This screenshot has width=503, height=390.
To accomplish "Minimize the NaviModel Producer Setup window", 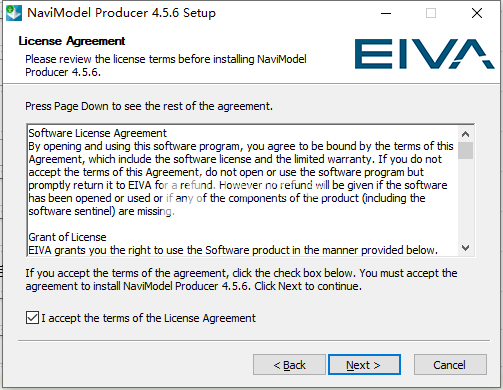I will pos(386,13).
